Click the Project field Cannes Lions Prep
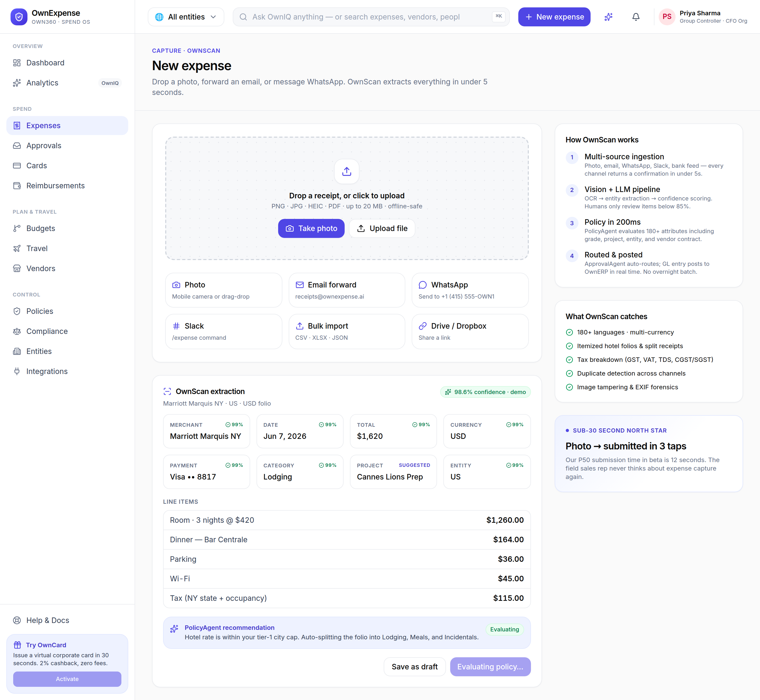This screenshot has height=700, width=760. (393, 472)
